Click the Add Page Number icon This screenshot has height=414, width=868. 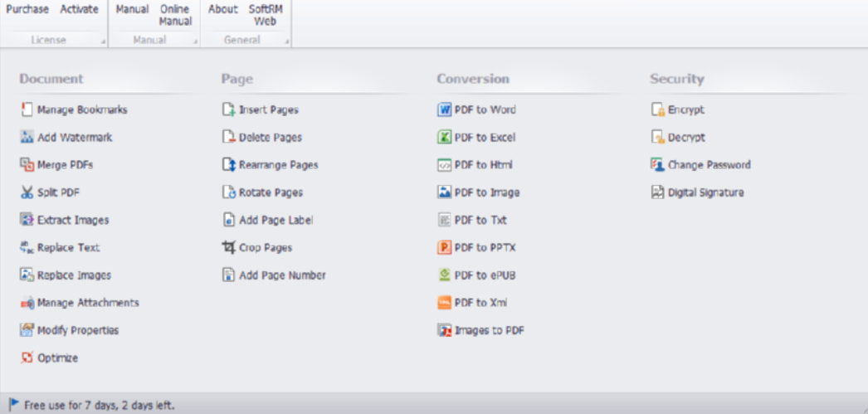click(229, 275)
